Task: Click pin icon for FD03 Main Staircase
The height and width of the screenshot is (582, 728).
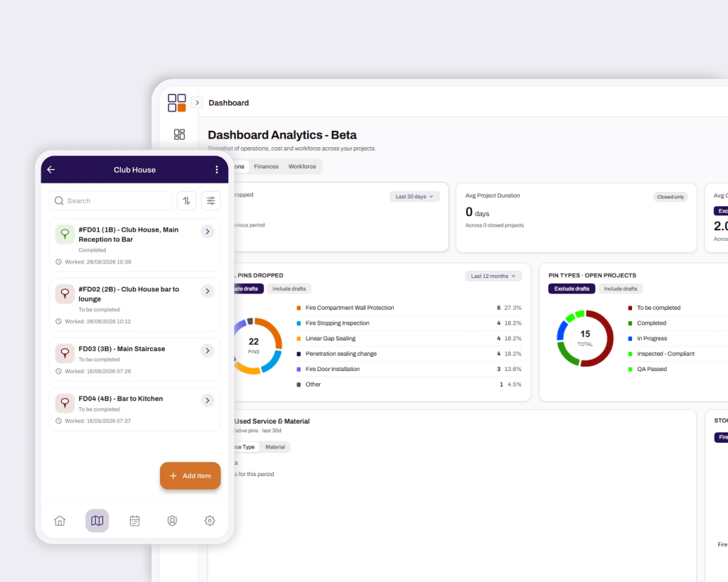Action: tap(65, 353)
